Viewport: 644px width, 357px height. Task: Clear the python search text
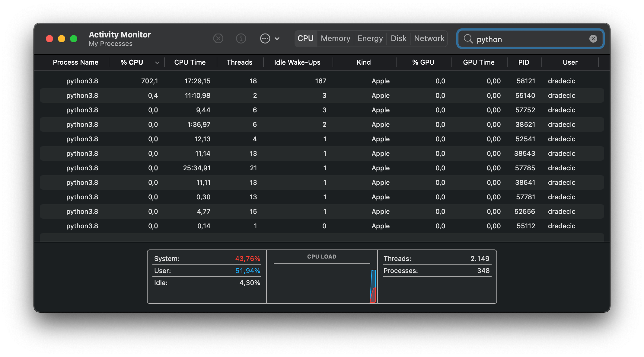[x=593, y=39]
